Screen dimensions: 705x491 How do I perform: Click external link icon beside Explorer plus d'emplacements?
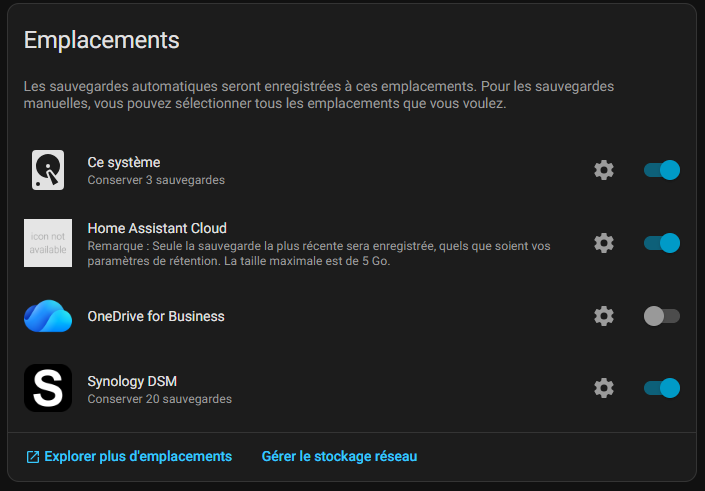pyautogui.click(x=33, y=457)
